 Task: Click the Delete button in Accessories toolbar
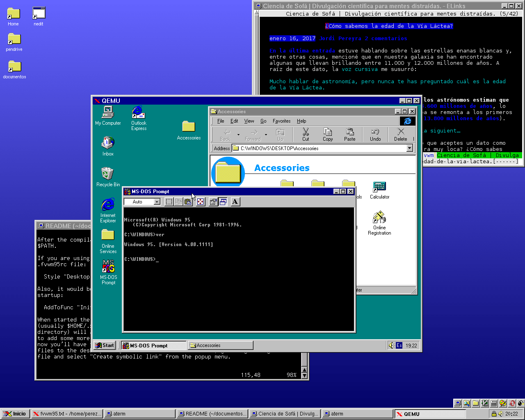(x=401, y=135)
